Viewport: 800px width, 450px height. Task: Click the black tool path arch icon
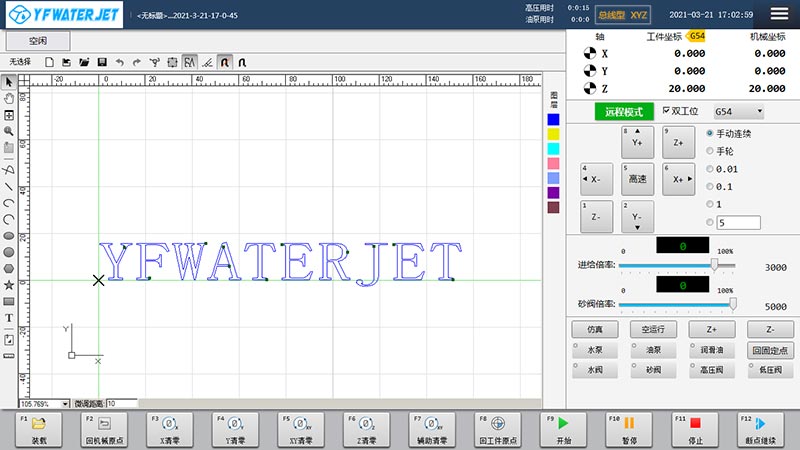point(242,62)
